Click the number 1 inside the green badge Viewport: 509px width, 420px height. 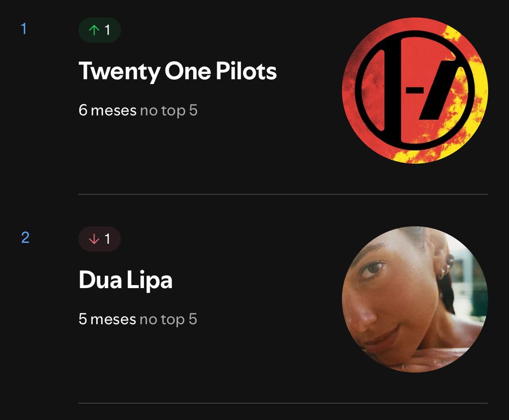coord(107,30)
